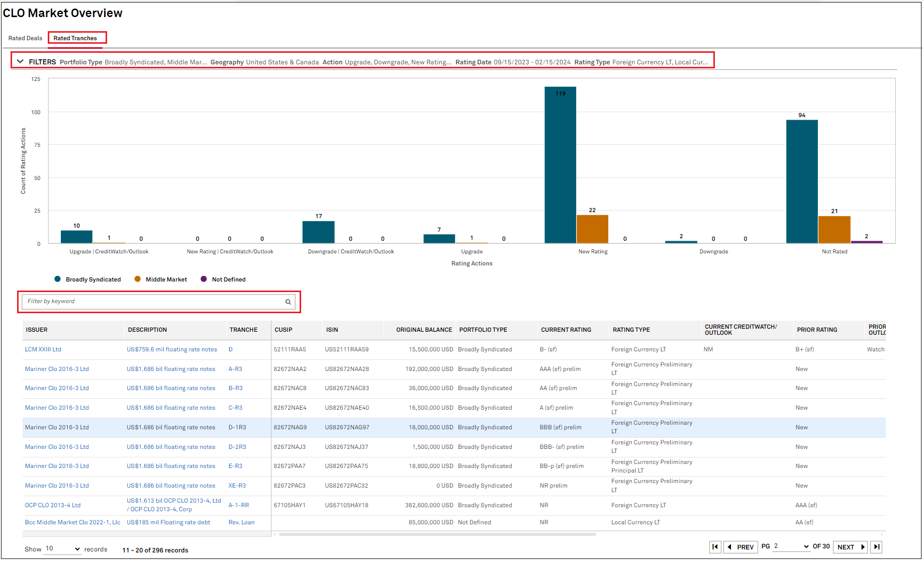Toggle the Not Defined legend series

223,279
